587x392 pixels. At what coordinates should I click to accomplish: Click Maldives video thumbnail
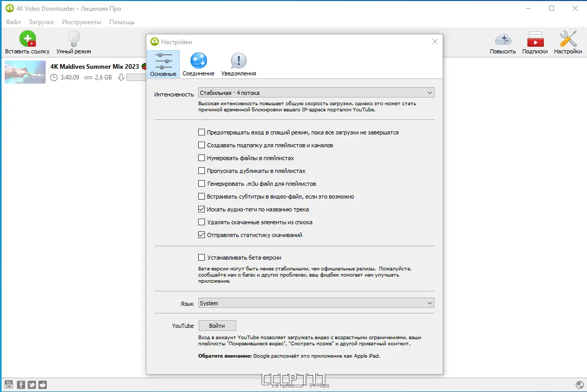click(25, 72)
